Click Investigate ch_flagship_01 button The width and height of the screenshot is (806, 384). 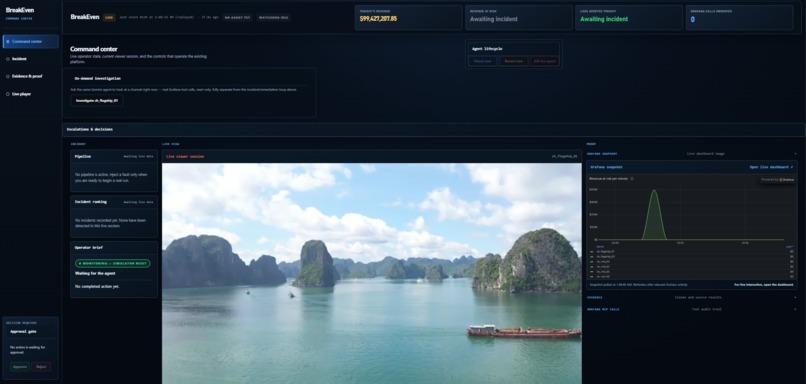click(97, 101)
